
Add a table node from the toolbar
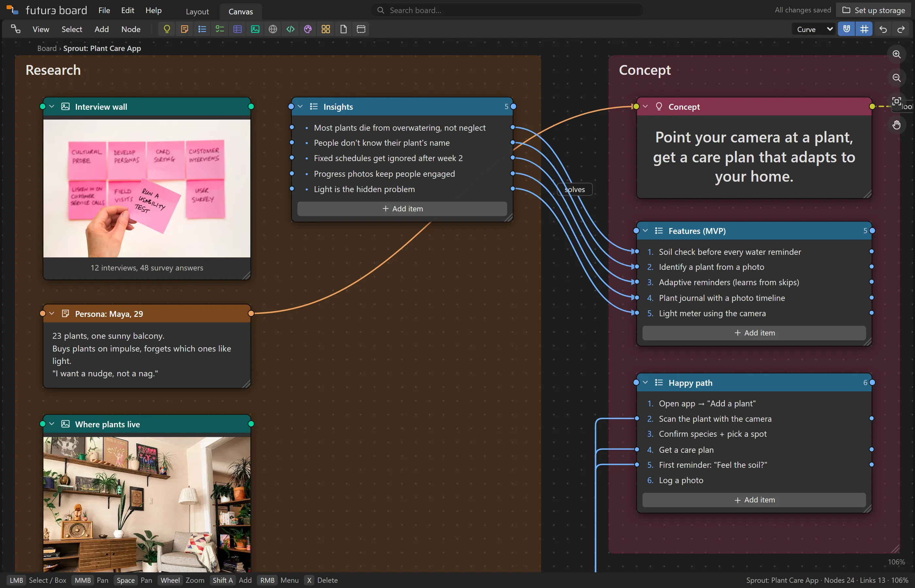coord(238,29)
